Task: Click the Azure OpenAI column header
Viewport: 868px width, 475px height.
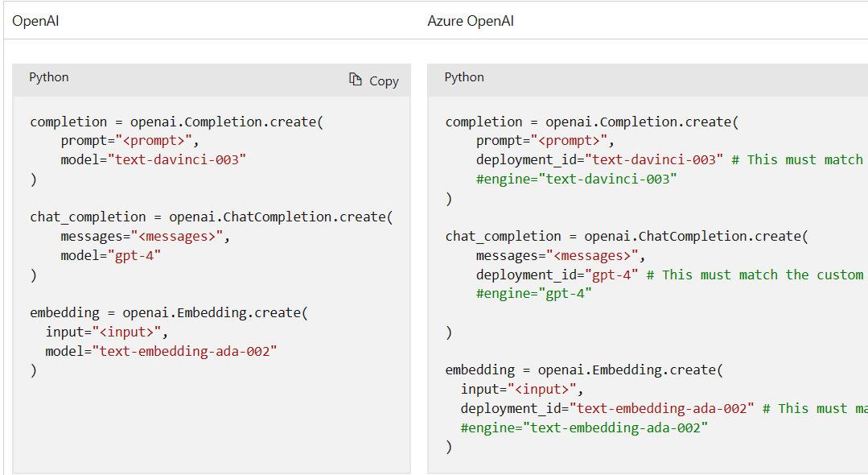Action: point(471,21)
